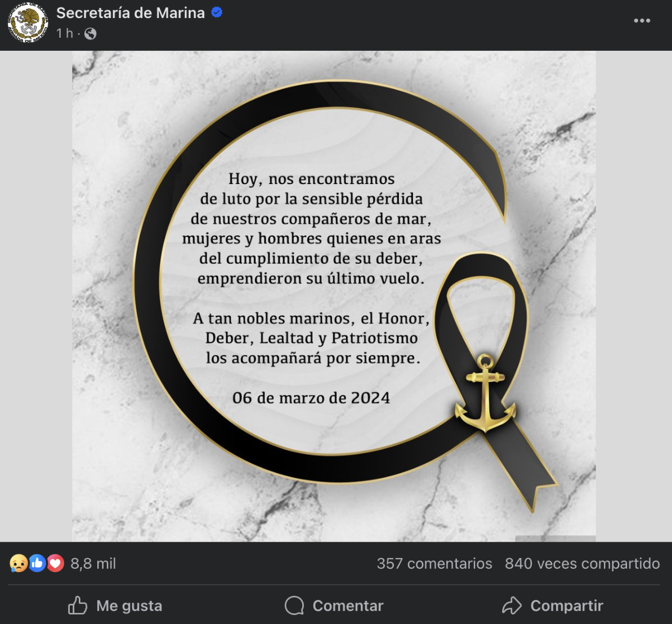Click the speech bubble comment icon
This screenshot has height=624, width=672.
tap(294, 605)
